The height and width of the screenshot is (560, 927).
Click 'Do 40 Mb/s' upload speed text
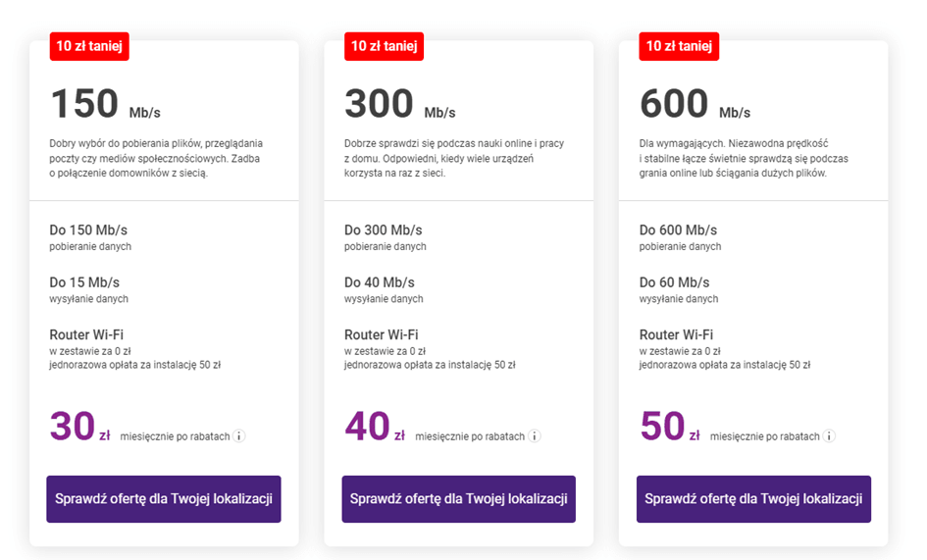point(380,282)
